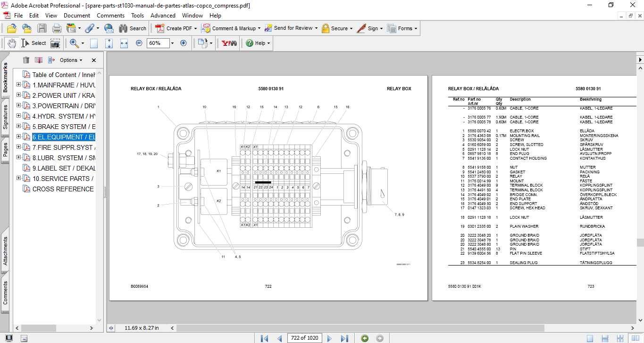Click the page number field

(x=305, y=338)
